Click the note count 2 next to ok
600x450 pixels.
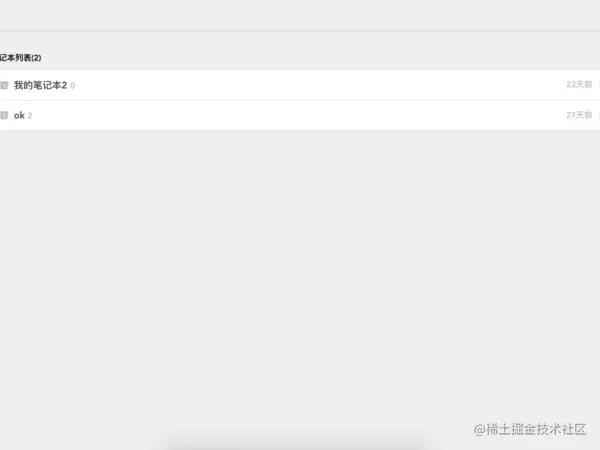point(30,116)
